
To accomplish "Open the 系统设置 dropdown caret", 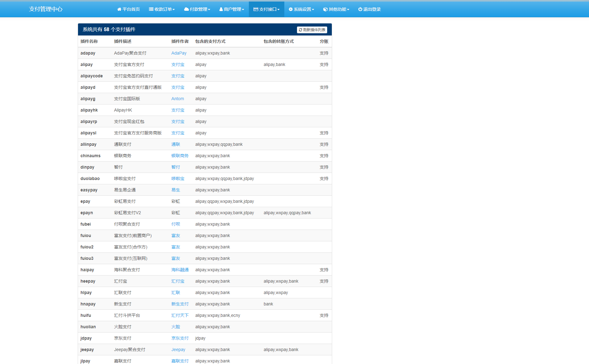I will pos(313,10).
